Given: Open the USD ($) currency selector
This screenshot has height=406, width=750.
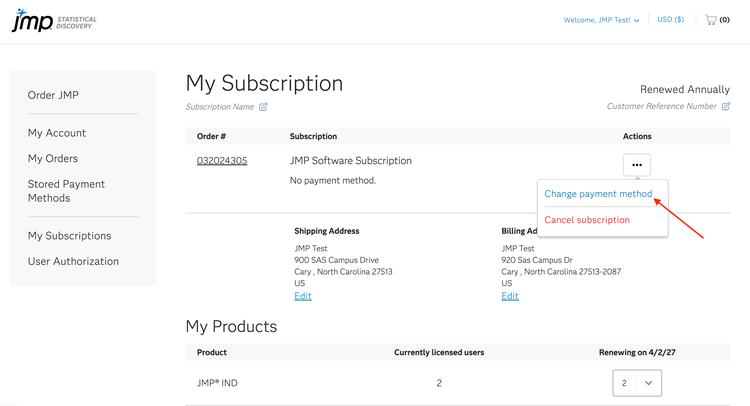Looking at the screenshot, I should tap(671, 20).
